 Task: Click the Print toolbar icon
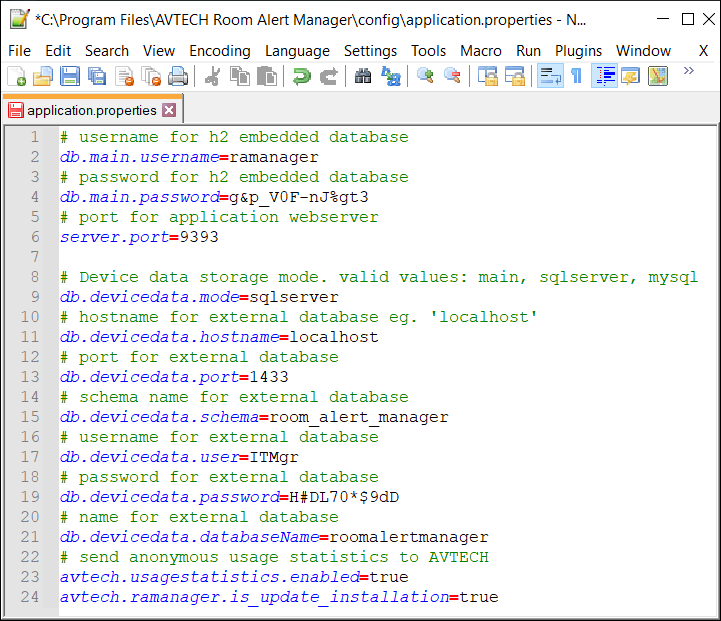tap(178, 76)
